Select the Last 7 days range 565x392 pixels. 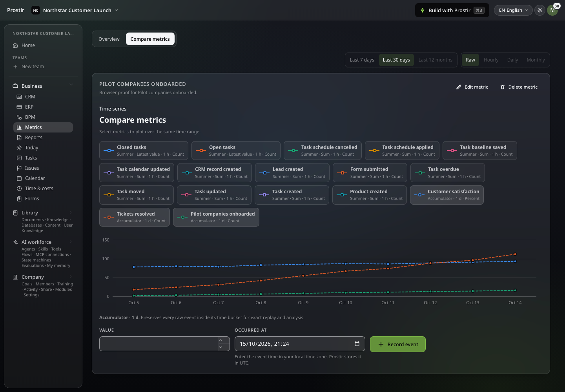[x=362, y=60]
